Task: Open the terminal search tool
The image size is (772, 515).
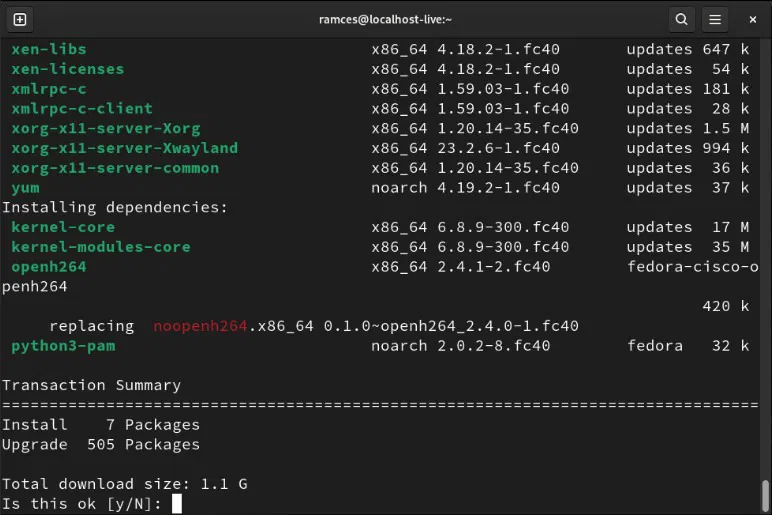Action: pyautogui.click(x=681, y=19)
